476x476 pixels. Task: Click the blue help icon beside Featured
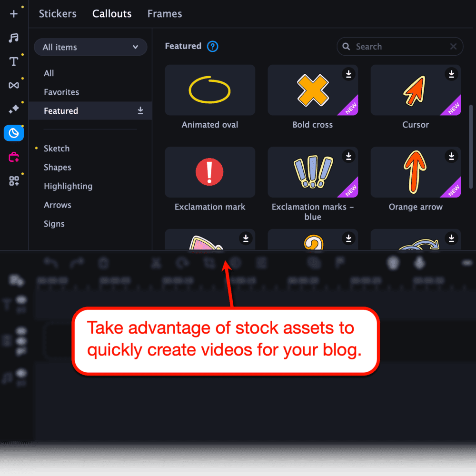(x=212, y=47)
